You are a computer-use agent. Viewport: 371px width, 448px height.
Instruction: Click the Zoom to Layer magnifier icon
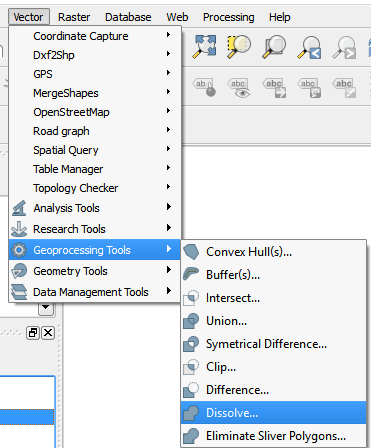[x=274, y=47]
